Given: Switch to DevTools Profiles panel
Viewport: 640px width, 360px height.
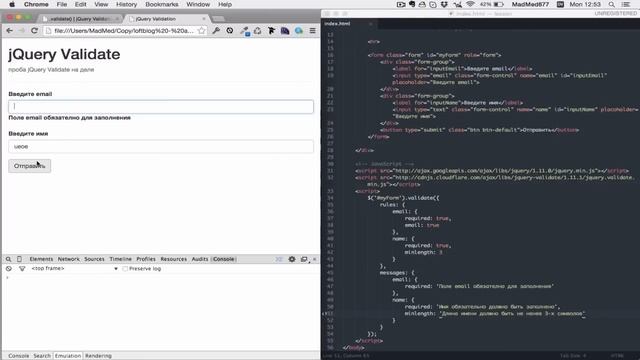Looking at the screenshot, I should (146, 259).
